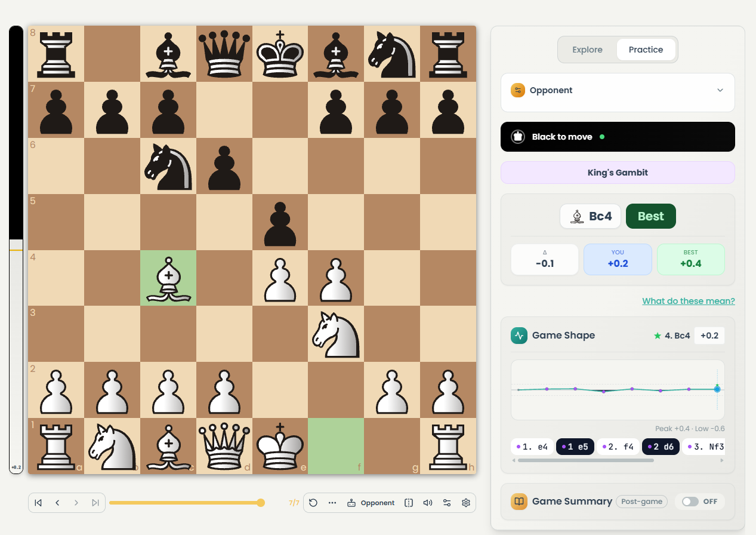Select the white rook on h1
This screenshot has height=535, width=756.
[x=449, y=446]
